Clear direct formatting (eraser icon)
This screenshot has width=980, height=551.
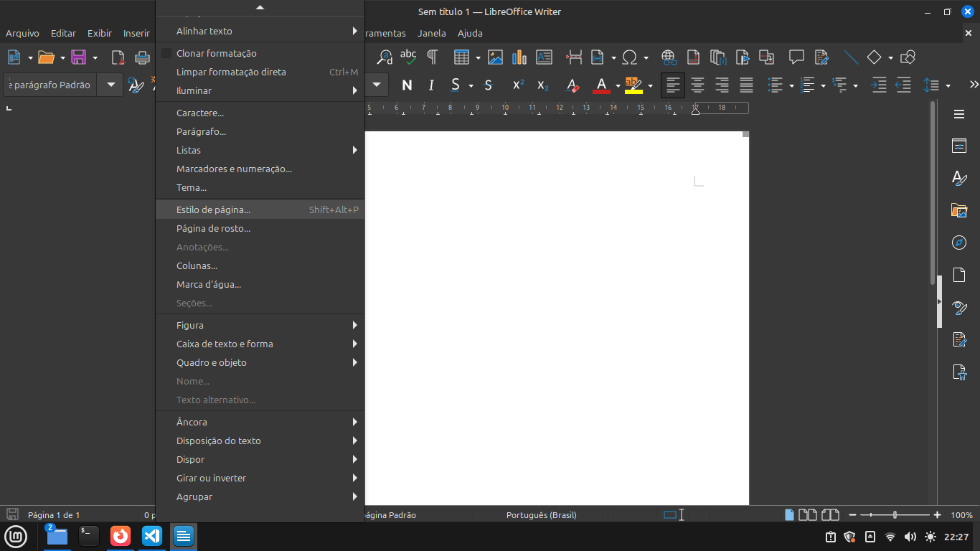(572, 85)
